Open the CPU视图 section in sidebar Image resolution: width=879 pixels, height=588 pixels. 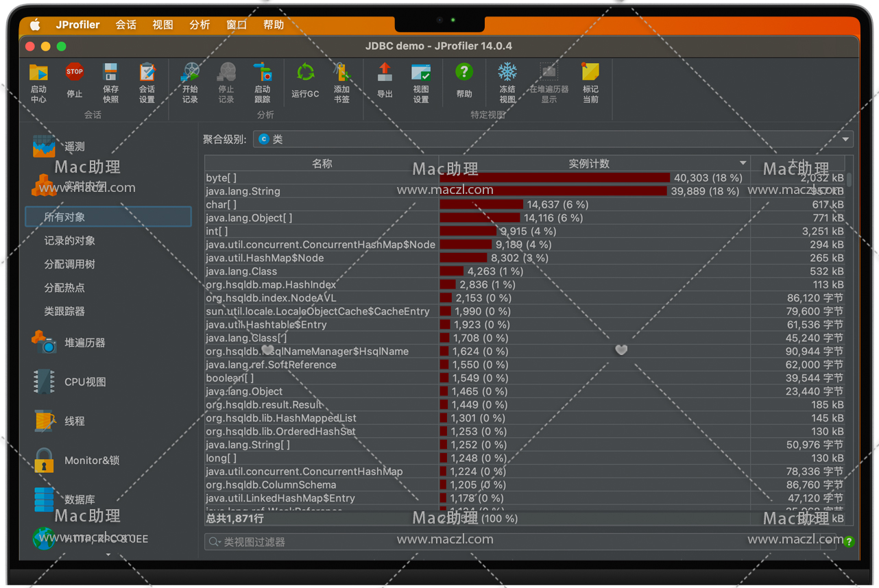click(85, 382)
